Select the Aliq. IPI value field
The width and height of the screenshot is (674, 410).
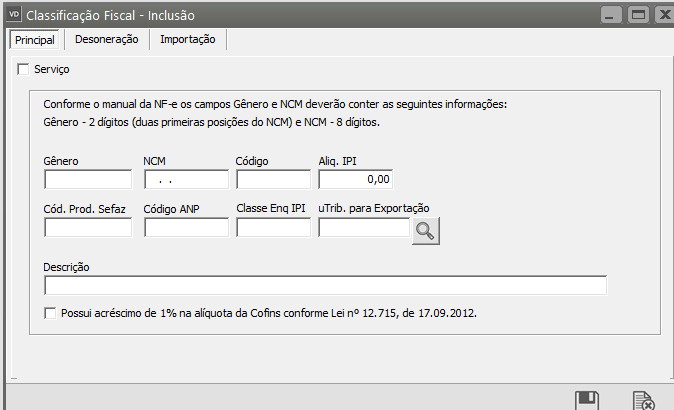(355, 180)
